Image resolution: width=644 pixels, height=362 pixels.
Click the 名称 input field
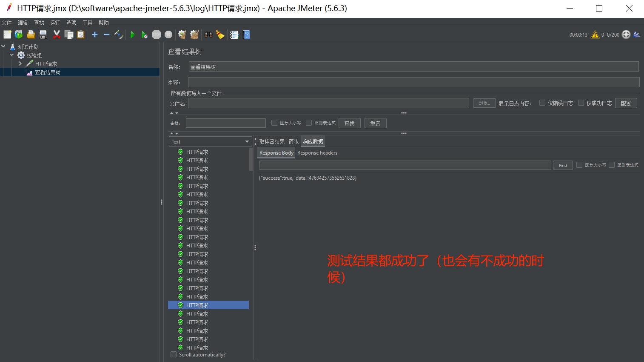(x=413, y=66)
